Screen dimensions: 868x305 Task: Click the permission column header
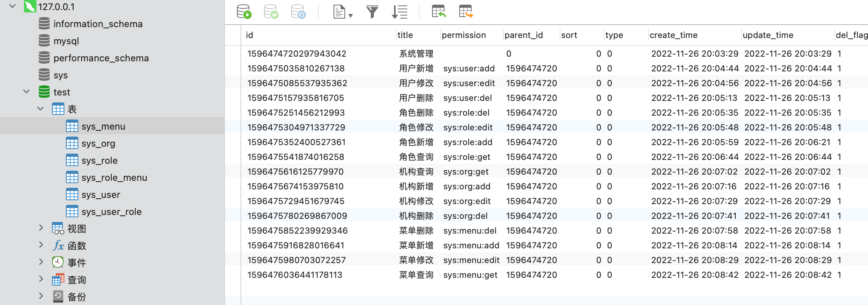tap(464, 35)
